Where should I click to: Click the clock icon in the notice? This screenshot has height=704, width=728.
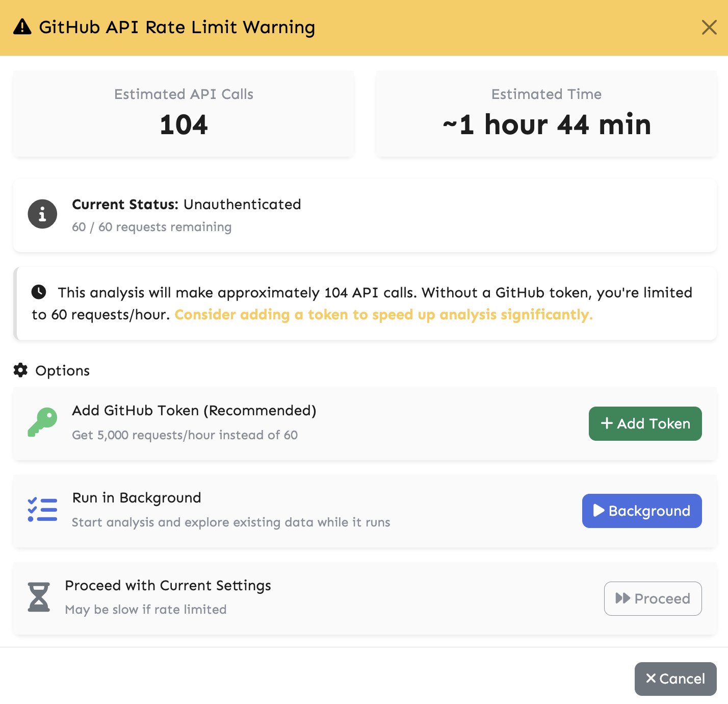[x=39, y=292]
